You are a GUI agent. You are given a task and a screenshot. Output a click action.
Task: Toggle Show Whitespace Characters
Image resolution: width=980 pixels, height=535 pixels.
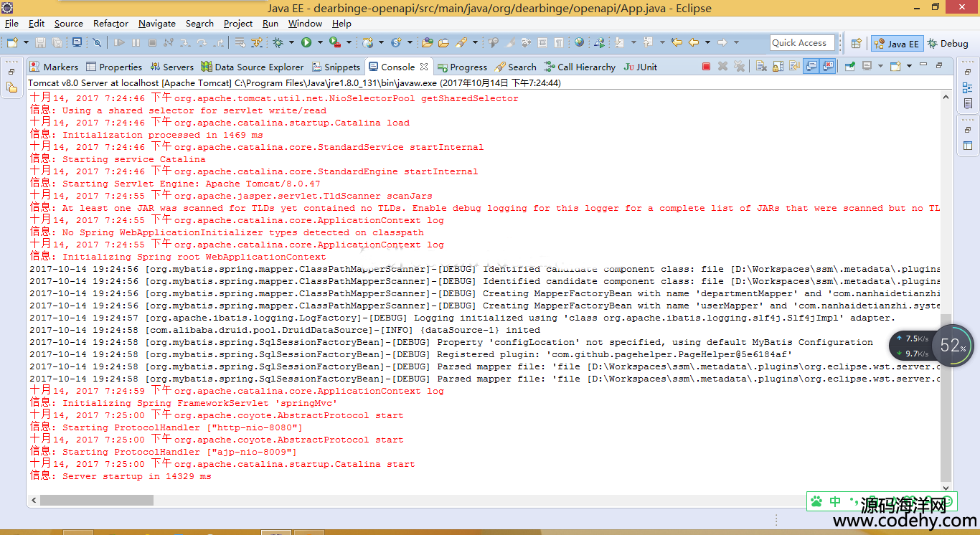coord(558,42)
